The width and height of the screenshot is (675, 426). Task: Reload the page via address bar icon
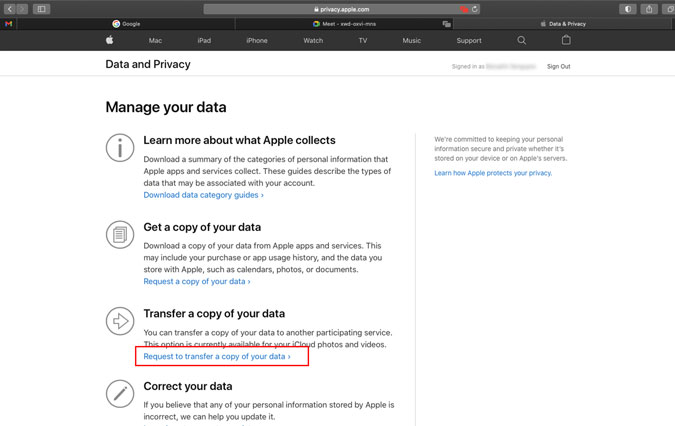475,9
